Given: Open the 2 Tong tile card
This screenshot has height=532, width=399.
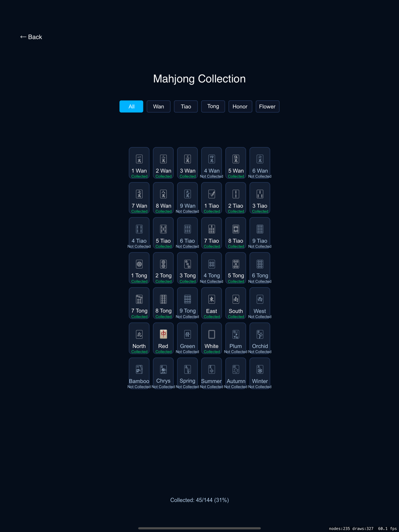Looking at the screenshot, I should pos(163,268).
